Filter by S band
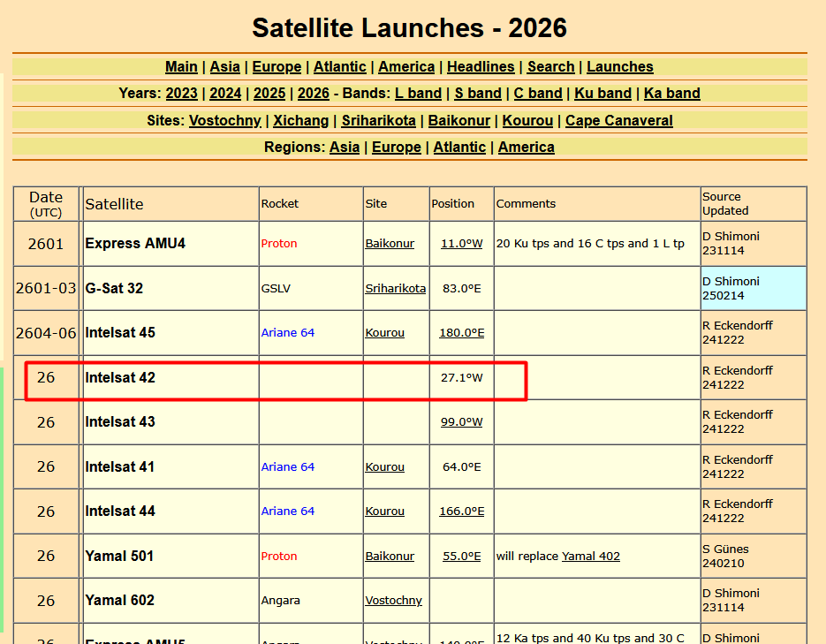The image size is (826, 644). (478, 94)
